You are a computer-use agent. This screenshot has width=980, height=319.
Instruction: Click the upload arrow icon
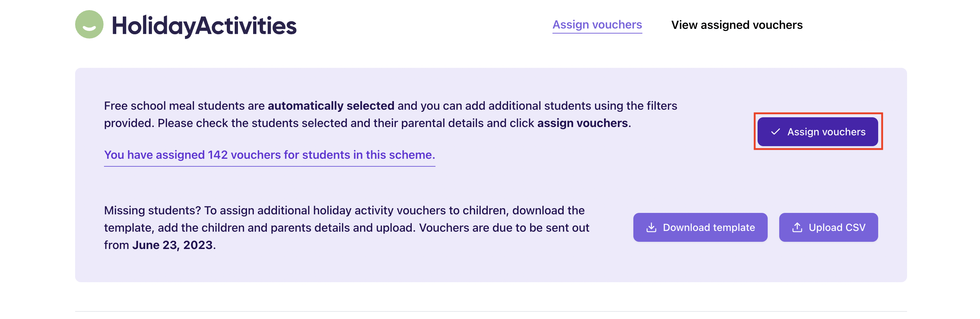797,227
